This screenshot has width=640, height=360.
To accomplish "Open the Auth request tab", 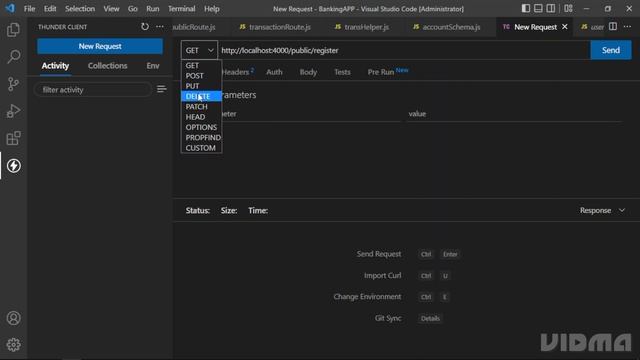I will tap(274, 72).
